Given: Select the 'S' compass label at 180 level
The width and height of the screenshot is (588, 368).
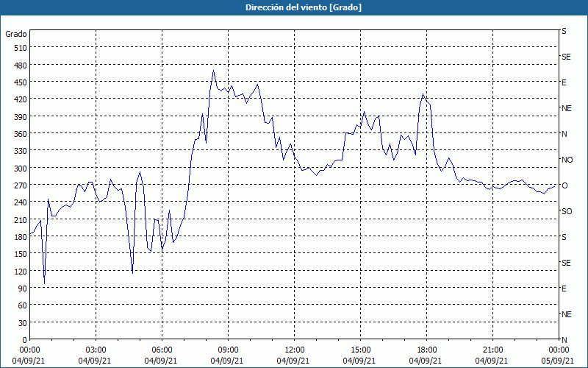Looking at the screenshot, I should pyautogui.click(x=564, y=237).
